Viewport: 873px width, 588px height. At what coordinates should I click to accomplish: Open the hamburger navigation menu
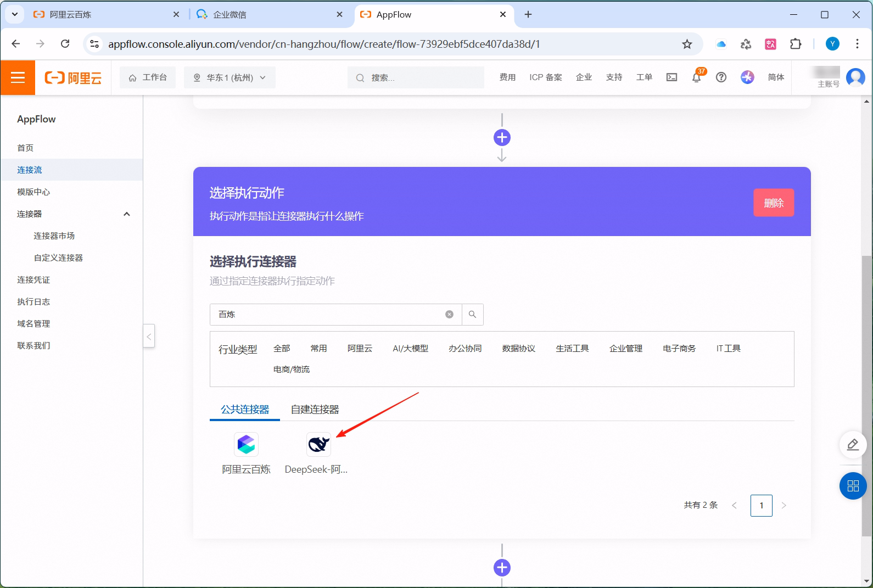[18, 77]
